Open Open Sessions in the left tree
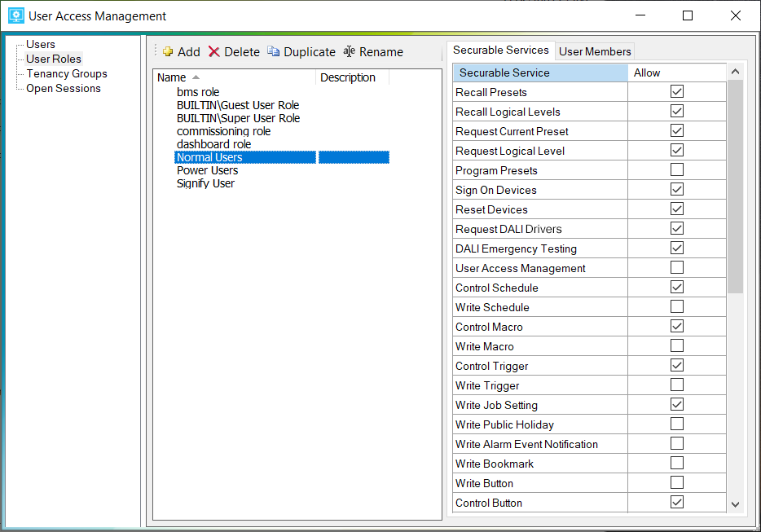Image resolution: width=761 pixels, height=532 pixels. 64,88
